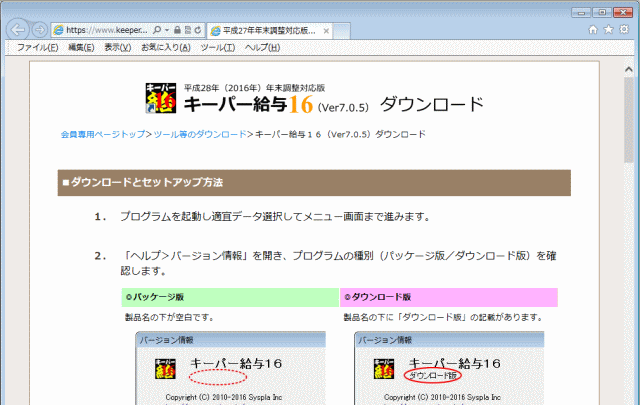Viewport: 640px width, 405px height.
Task: Click the browser Forward arrow button
Action: coord(39,30)
